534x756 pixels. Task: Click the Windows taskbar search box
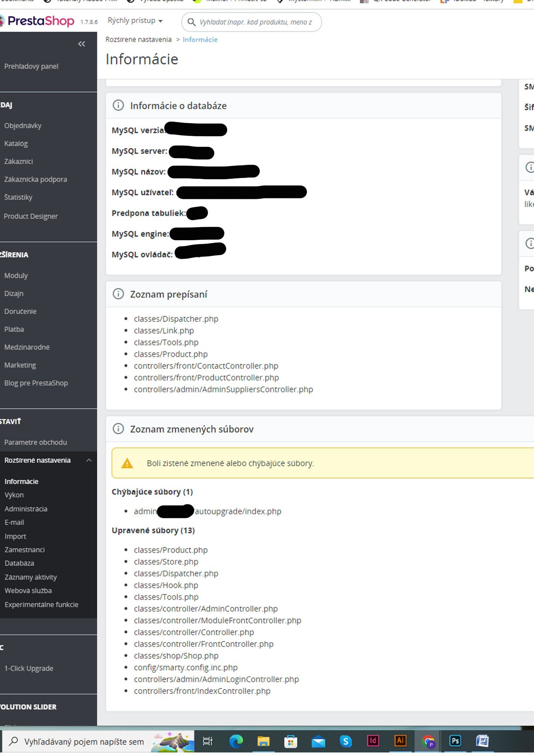click(x=98, y=741)
